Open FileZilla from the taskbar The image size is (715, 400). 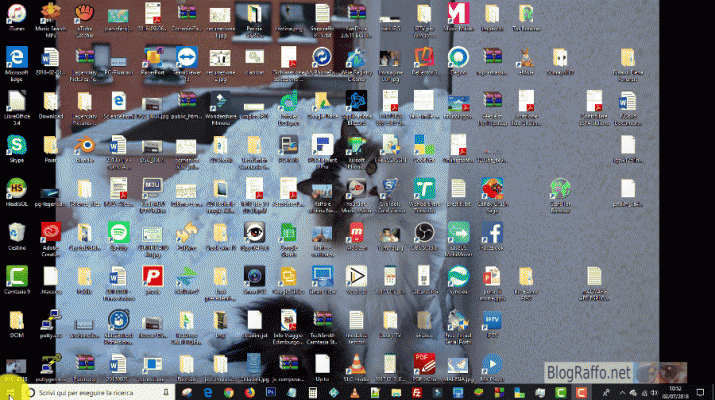tap(416, 392)
